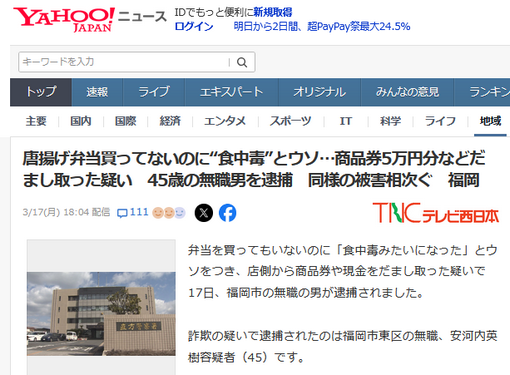
Task: Choose the 国際 news category
Action: coord(125,121)
